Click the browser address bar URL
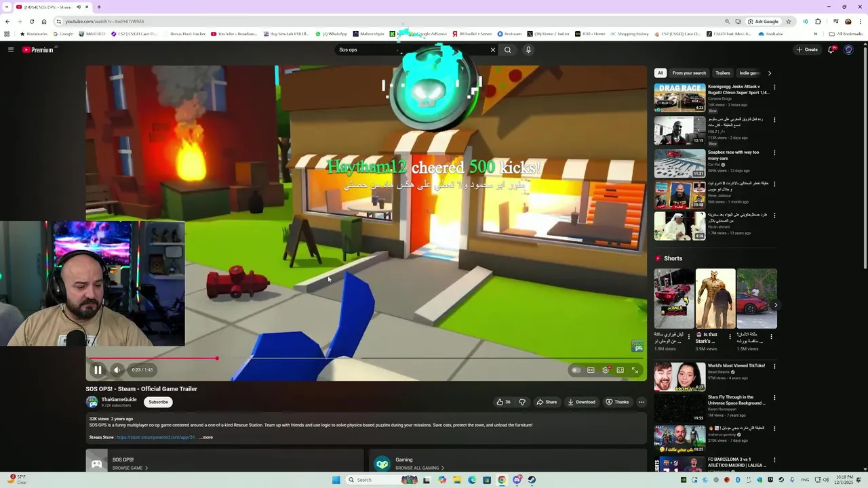This screenshot has width=868, height=488. tap(104, 22)
